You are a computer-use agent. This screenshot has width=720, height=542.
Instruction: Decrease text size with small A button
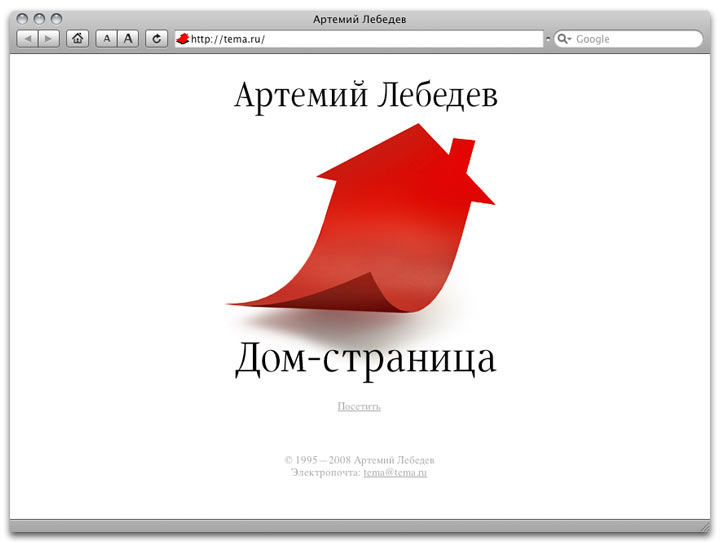point(106,39)
